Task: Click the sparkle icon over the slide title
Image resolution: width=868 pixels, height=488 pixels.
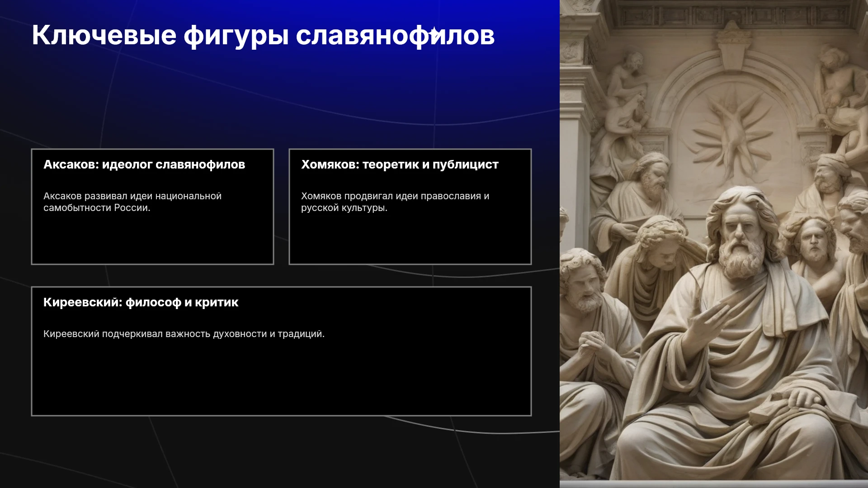Action: click(433, 33)
